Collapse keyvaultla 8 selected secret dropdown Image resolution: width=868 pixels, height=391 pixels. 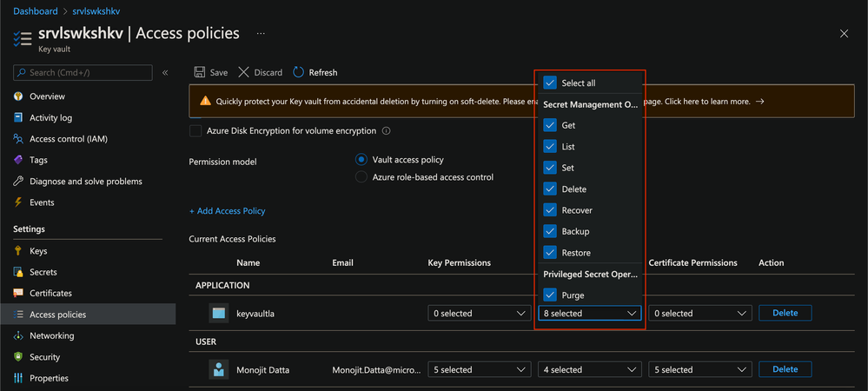(x=590, y=314)
